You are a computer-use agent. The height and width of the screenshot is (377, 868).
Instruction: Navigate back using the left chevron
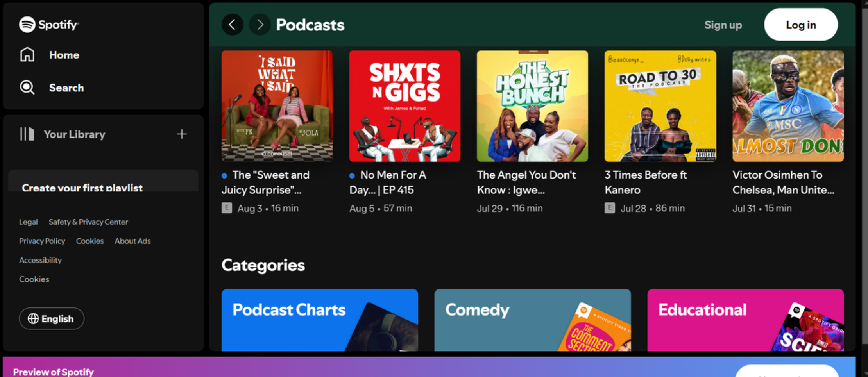[x=233, y=24]
